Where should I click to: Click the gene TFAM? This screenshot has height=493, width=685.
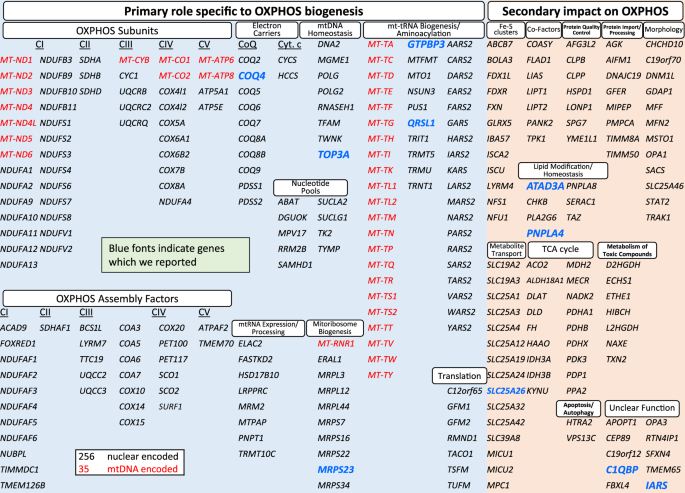[x=329, y=123]
